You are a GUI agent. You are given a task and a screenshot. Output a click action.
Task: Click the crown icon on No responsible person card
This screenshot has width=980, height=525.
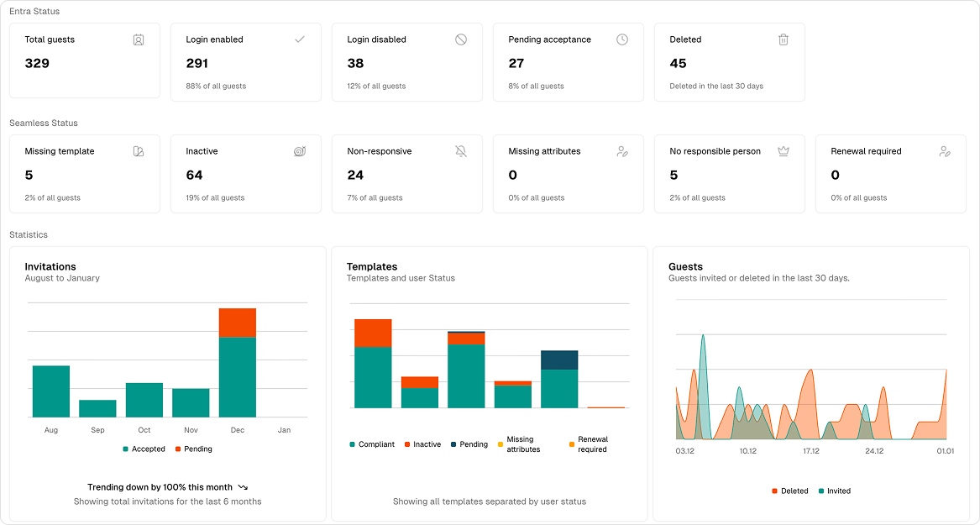point(783,151)
